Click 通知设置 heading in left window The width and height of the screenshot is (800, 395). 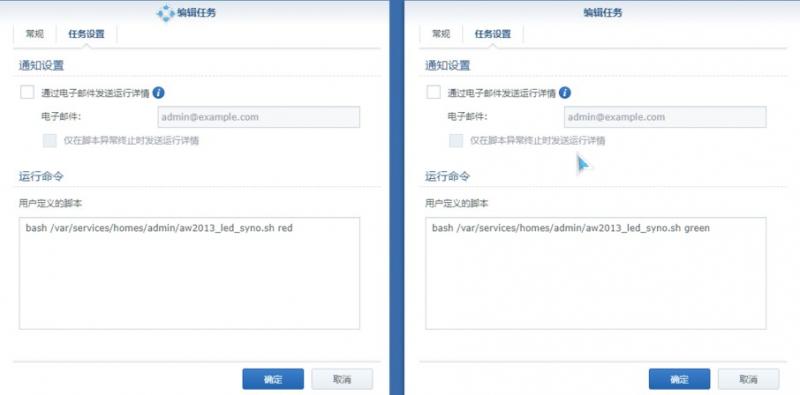[x=41, y=65]
